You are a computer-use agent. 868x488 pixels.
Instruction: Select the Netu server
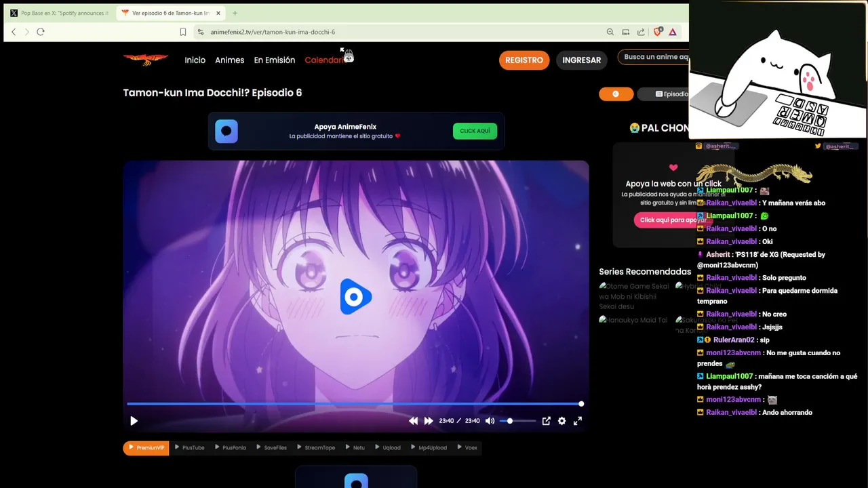coord(355,448)
